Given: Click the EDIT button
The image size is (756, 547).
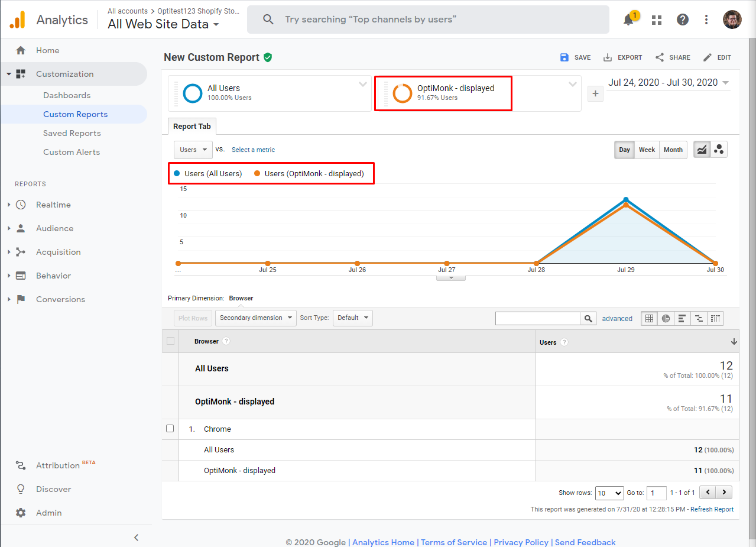Looking at the screenshot, I should (717, 57).
